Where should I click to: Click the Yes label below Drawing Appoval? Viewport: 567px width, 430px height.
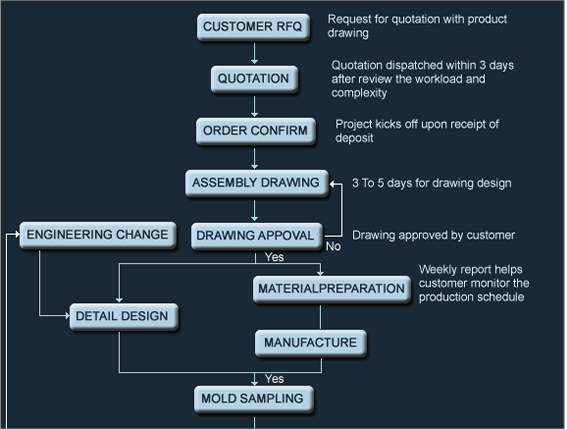click(274, 257)
